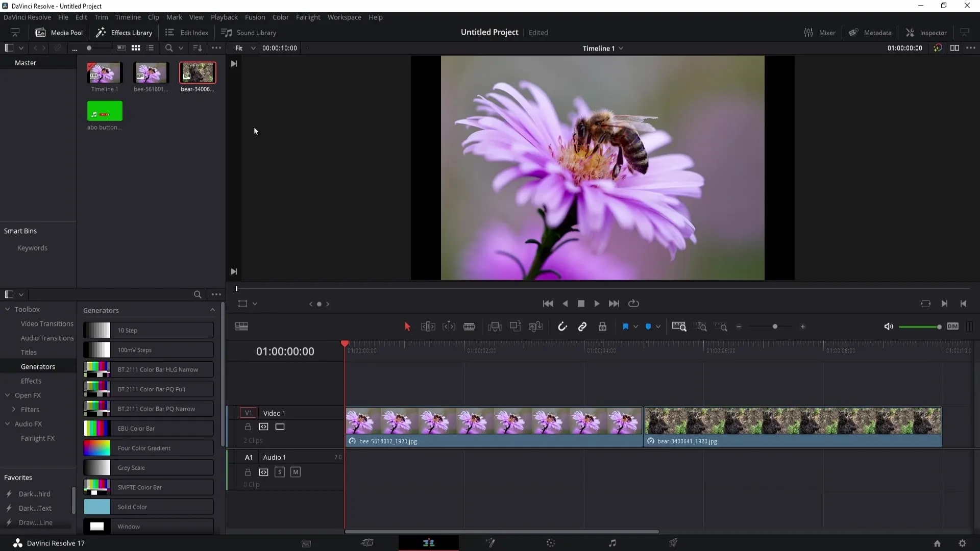
Task: Select the Snapping toggle icon in toolbar
Action: [x=562, y=327]
